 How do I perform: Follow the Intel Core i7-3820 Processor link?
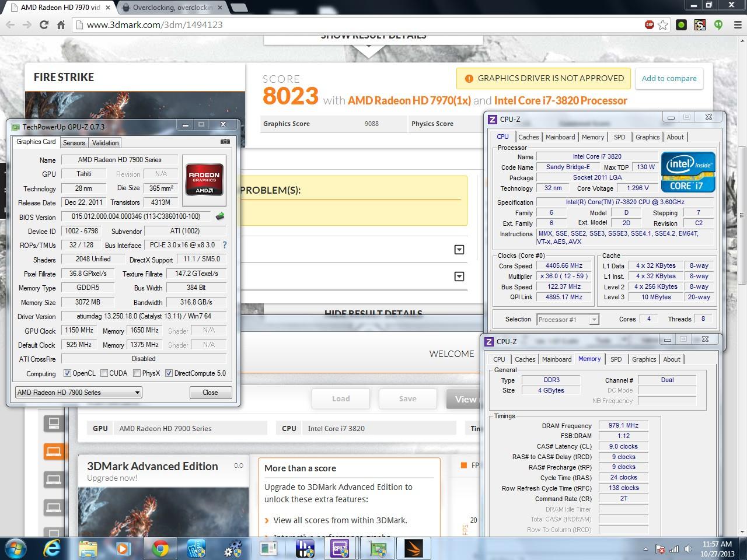561,100
